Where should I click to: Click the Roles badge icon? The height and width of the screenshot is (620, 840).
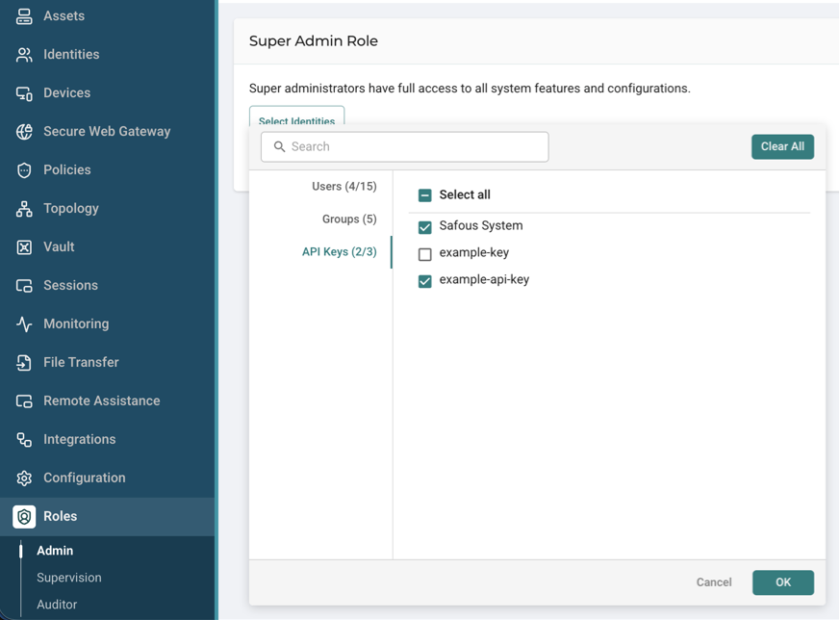point(24,517)
